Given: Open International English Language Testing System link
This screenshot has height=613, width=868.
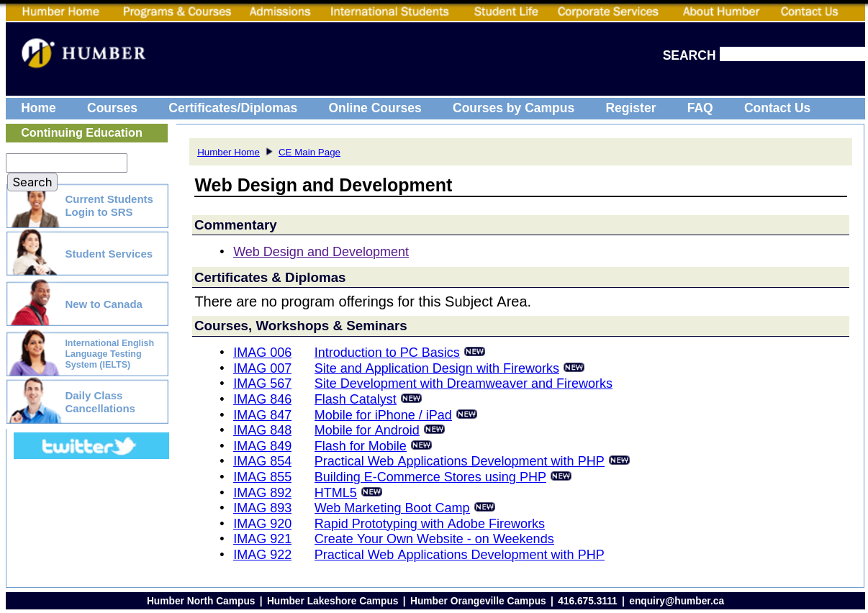Looking at the screenshot, I should pyautogui.click(x=109, y=354).
